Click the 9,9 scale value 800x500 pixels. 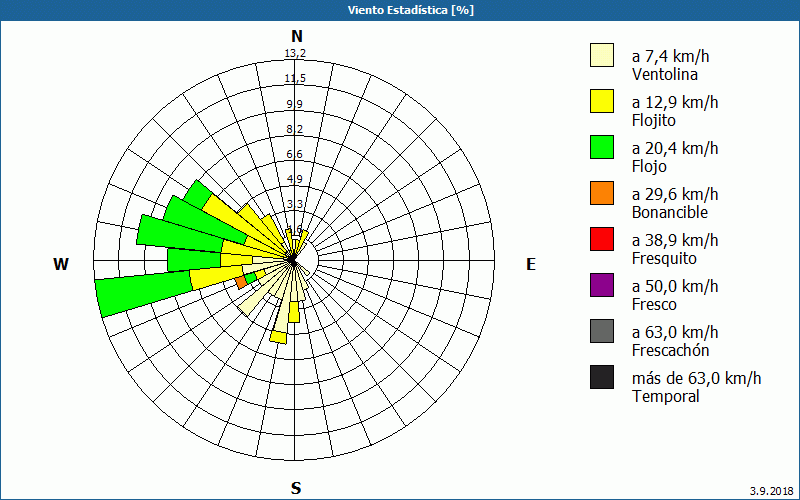pyautogui.click(x=294, y=104)
